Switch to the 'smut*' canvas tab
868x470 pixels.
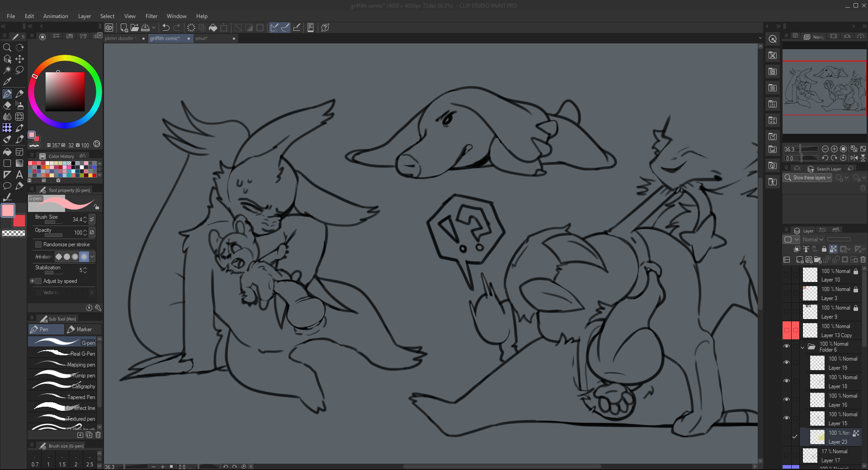[215, 38]
